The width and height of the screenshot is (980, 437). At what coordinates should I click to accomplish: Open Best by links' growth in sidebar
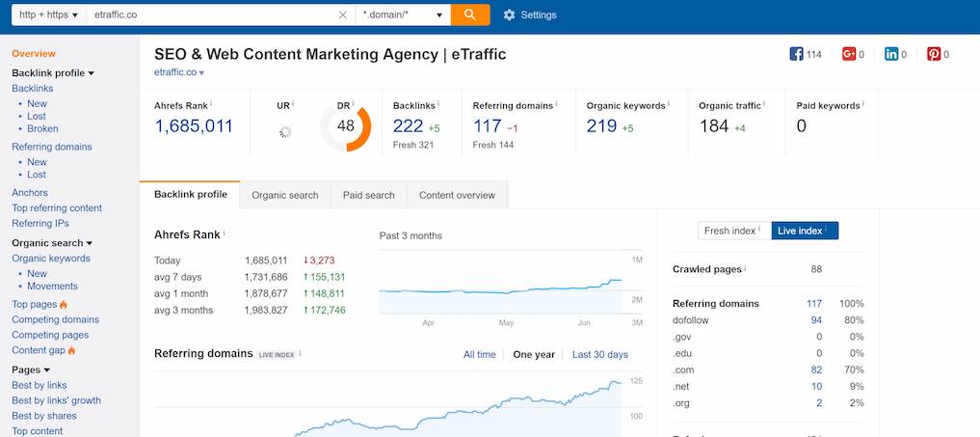tap(56, 400)
